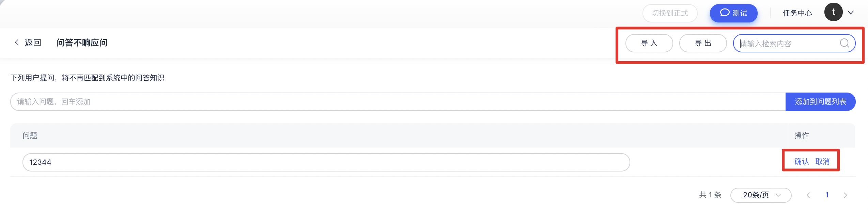Click the back arrow icon
This screenshot has height=213, width=868.
pyautogui.click(x=16, y=43)
